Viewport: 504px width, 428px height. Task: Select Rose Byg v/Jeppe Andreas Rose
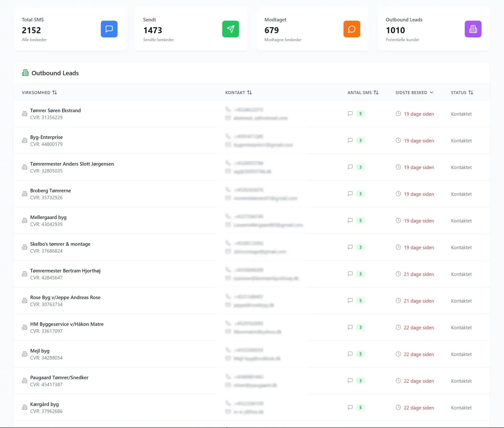click(65, 297)
